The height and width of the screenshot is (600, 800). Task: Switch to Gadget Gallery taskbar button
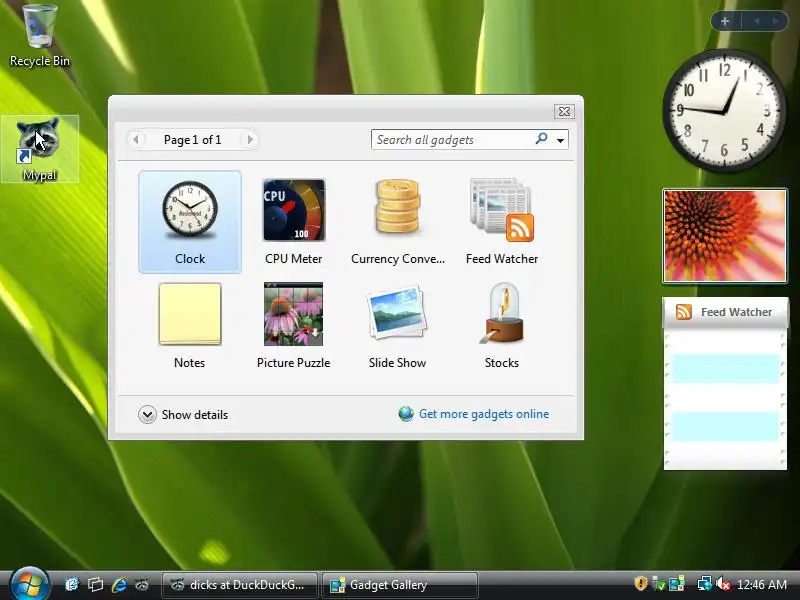tap(400, 585)
